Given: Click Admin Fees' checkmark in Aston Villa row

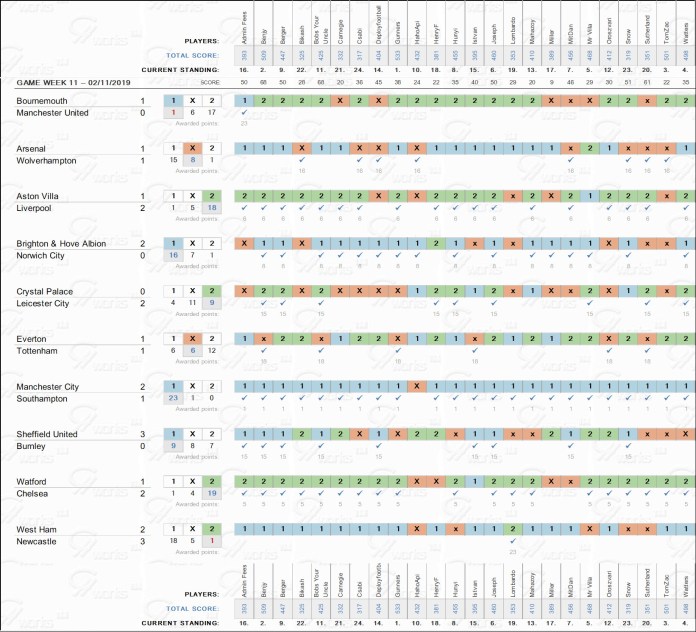Looking at the screenshot, I should (x=244, y=208).
